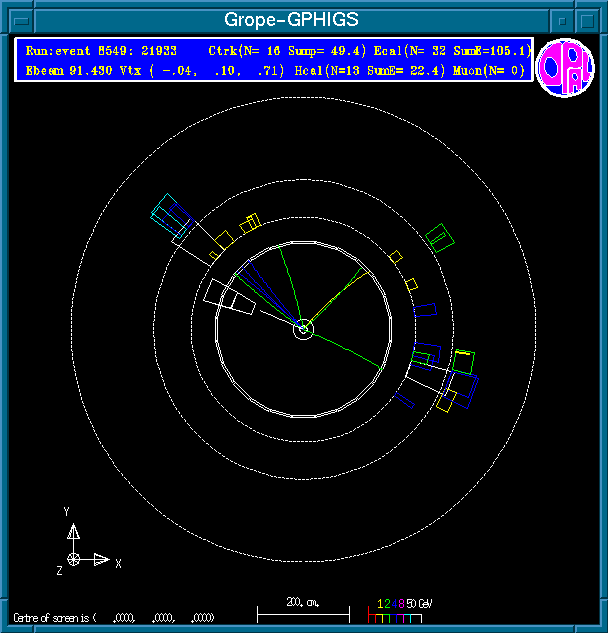Click the X axis arrow
The height and width of the screenshot is (633, 608).
[x=101, y=559]
